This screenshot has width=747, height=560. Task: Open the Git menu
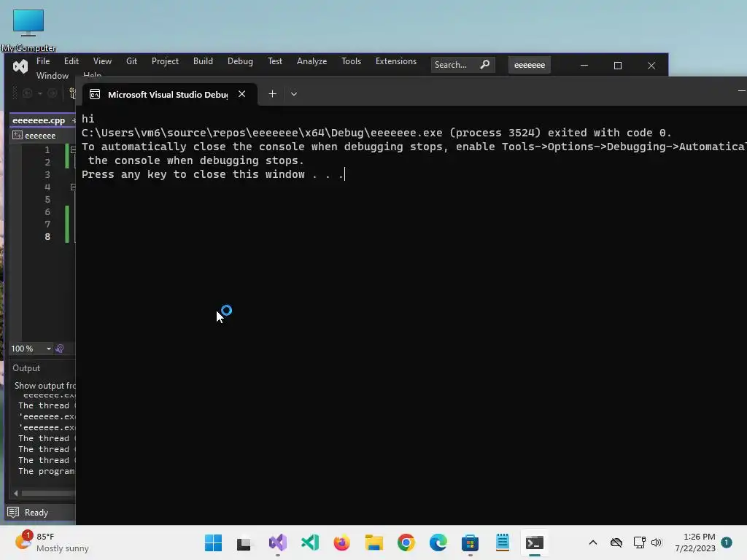coord(131,61)
